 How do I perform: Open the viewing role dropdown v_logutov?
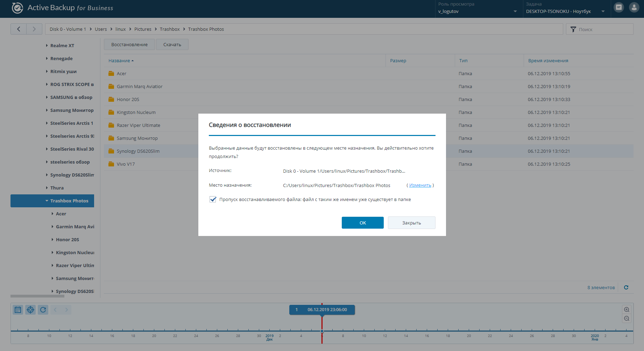coord(477,11)
